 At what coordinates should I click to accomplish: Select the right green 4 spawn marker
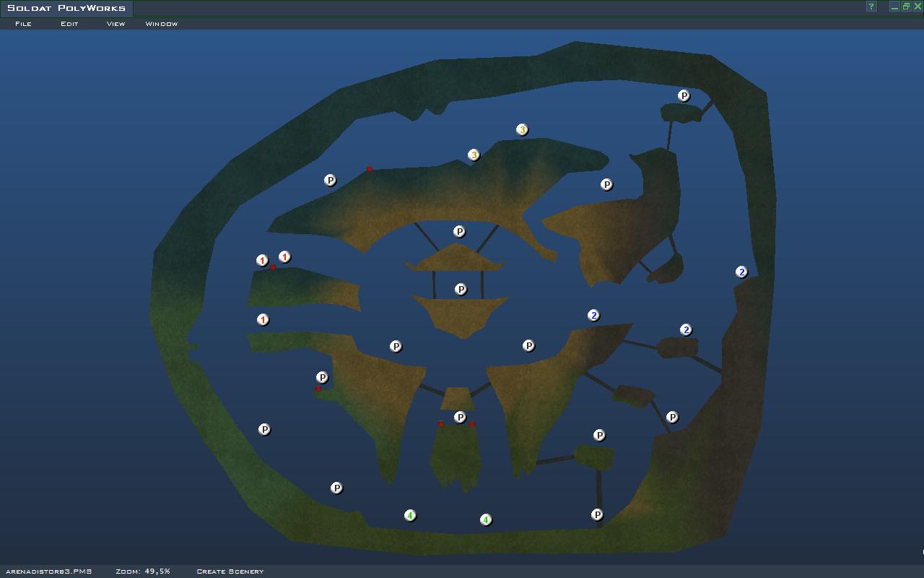[486, 520]
